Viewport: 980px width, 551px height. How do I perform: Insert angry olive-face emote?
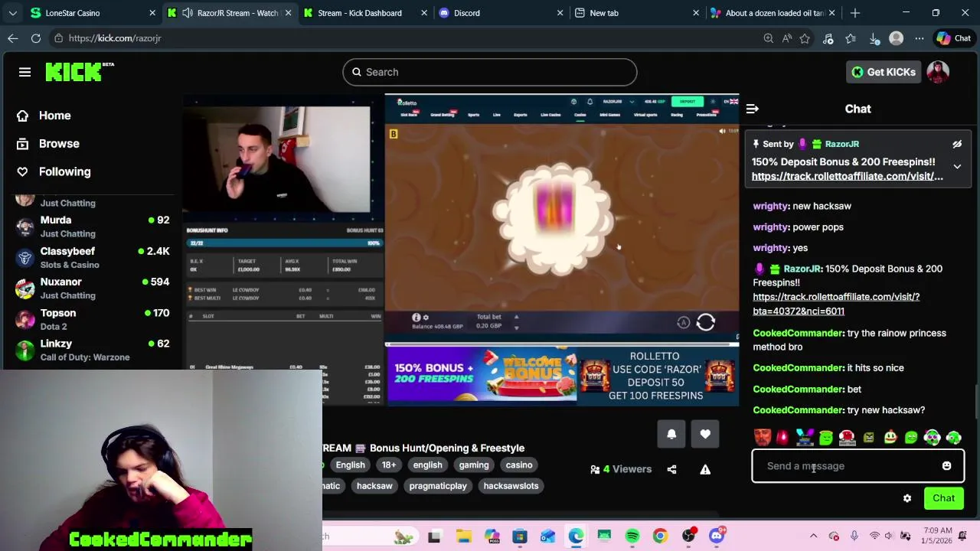[x=868, y=438]
